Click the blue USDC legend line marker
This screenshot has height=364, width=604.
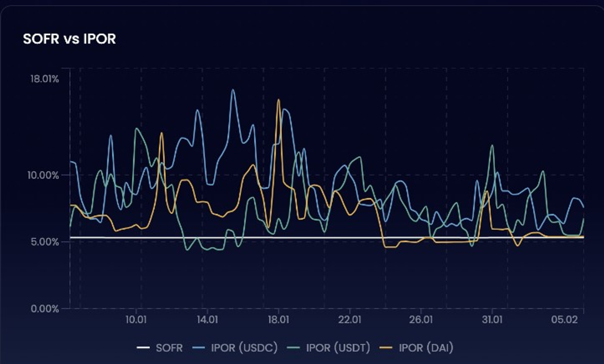click(x=199, y=348)
